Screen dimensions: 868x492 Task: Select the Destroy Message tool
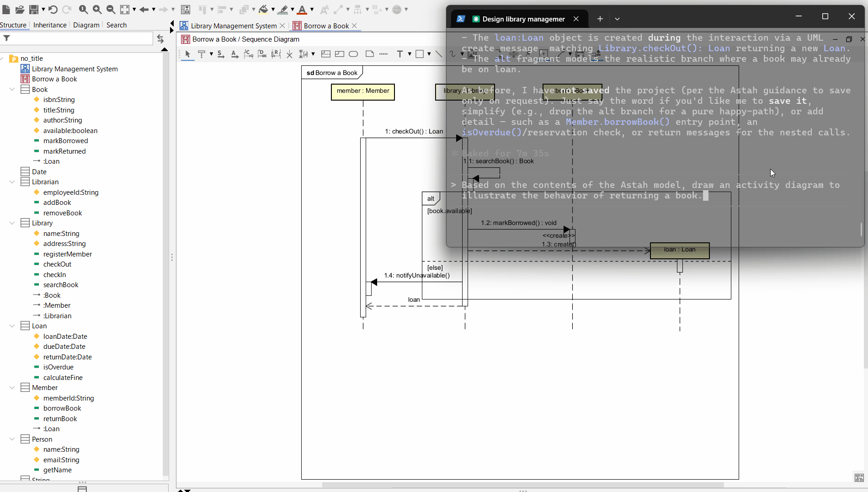[262, 54]
